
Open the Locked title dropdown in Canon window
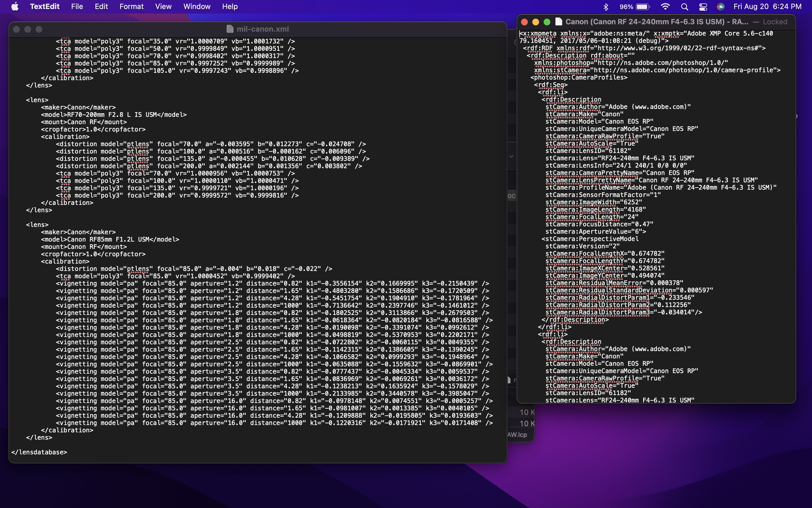tap(775, 22)
